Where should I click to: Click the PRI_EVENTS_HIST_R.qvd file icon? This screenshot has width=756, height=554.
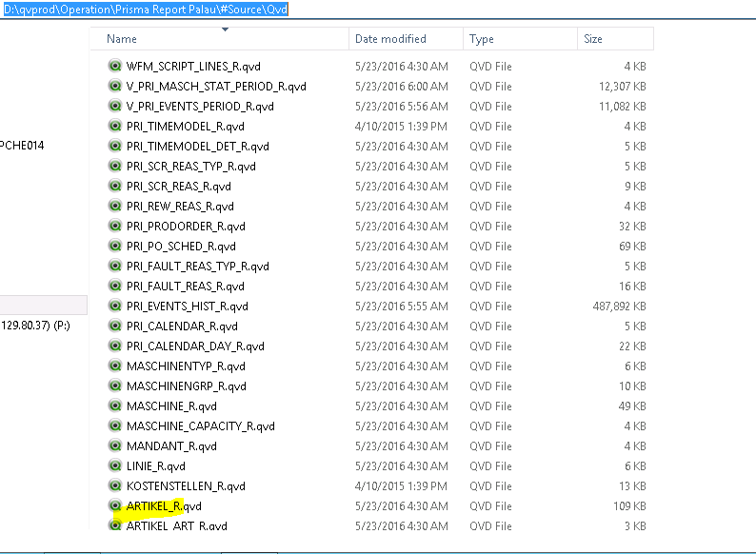[115, 306]
